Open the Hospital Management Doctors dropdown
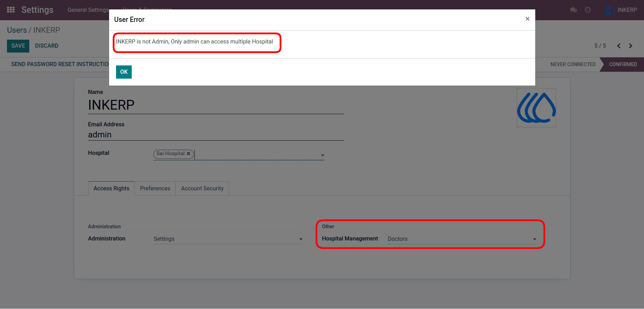This screenshot has width=644, height=309. [462, 239]
